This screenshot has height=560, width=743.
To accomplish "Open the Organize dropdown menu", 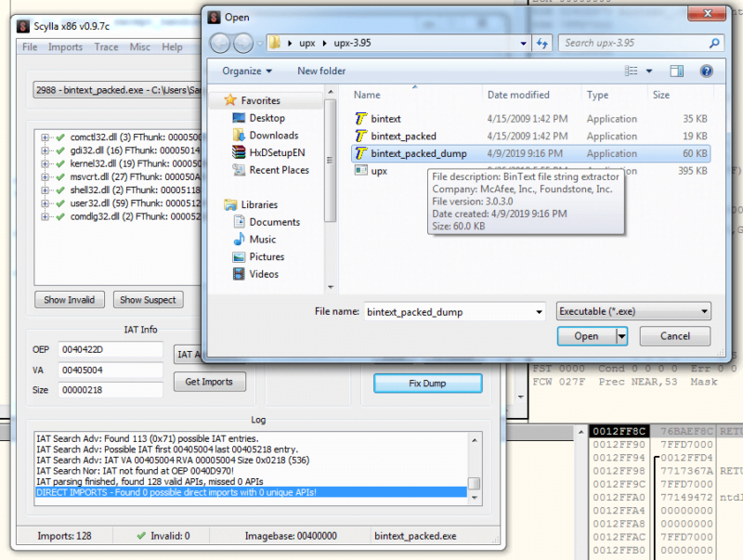I will coord(245,71).
